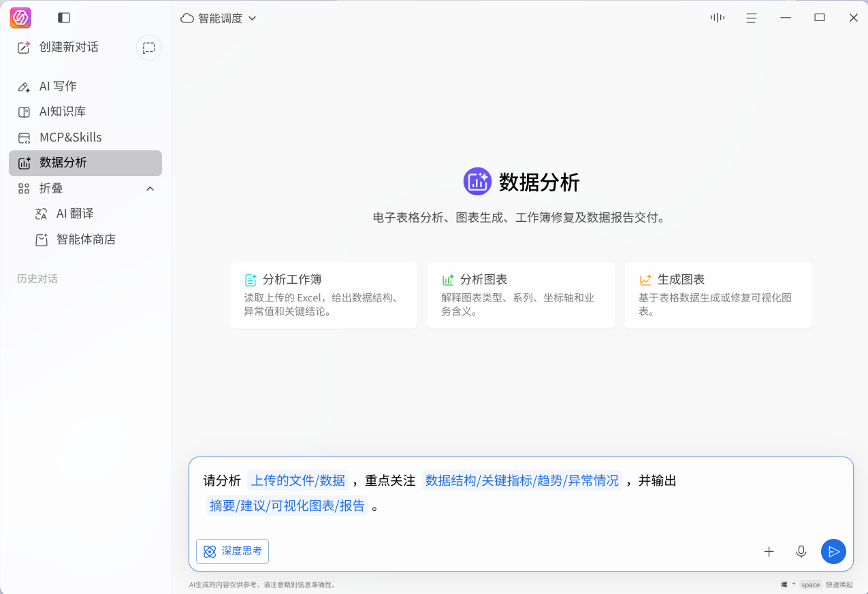Click the 快速唤起 shortcut text

(x=839, y=584)
